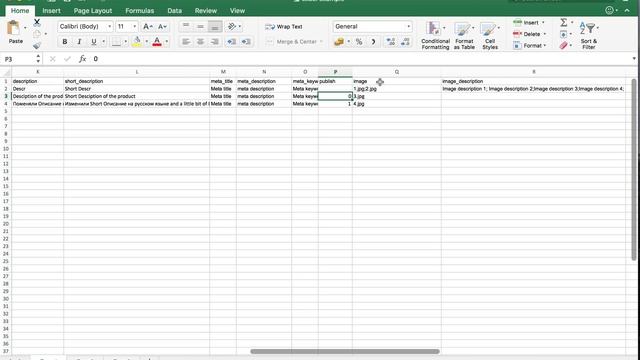Toggle Underline formatting
This screenshot has height=360, width=640.
[x=93, y=42]
